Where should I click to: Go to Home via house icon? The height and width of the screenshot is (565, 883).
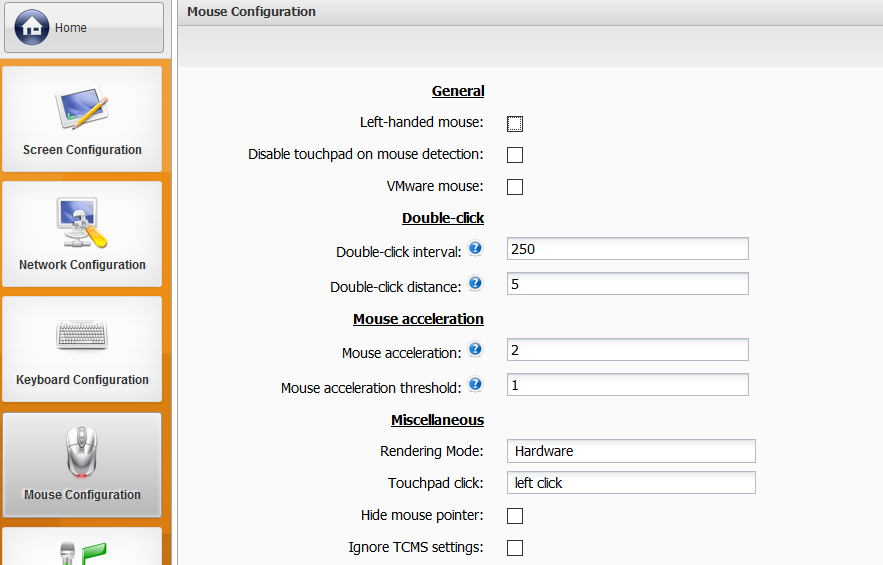coord(32,27)
